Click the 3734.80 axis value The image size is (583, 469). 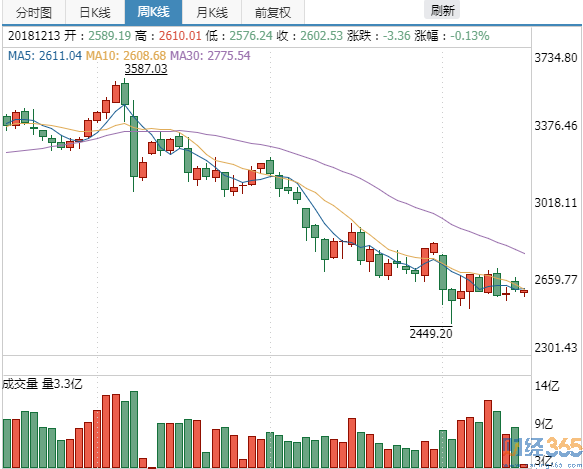[556, 58]
